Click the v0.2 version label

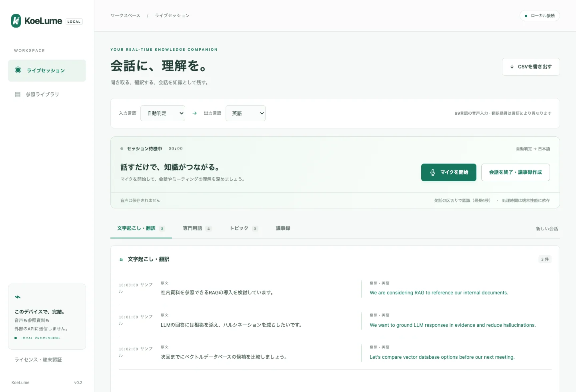78,383
